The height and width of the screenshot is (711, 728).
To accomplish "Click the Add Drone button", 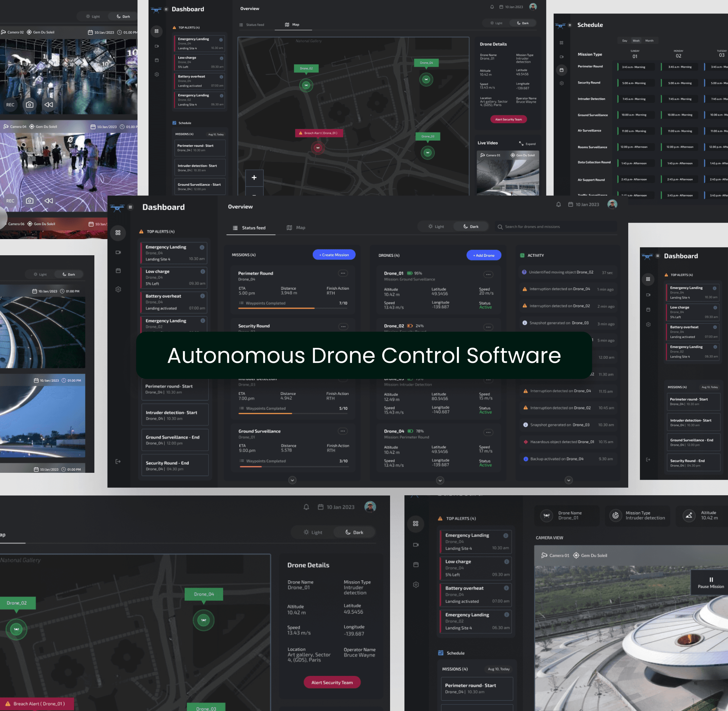I will [484, 255].
